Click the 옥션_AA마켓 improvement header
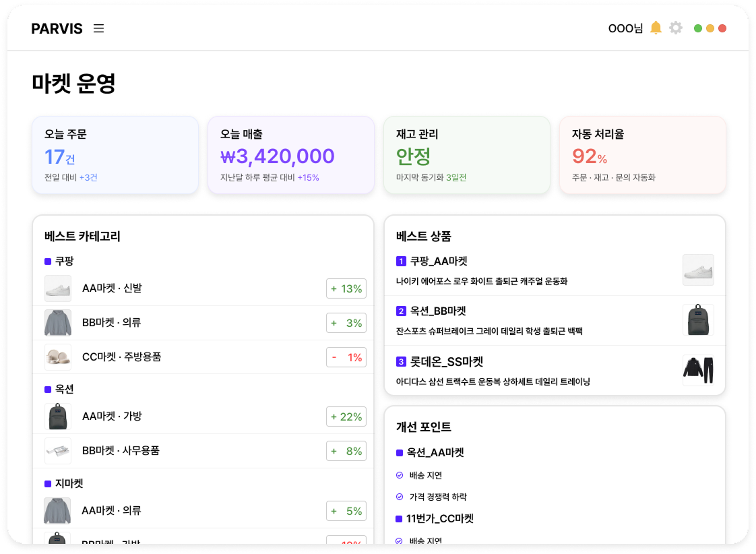This screenshot has width=756, height=554. pos(430,453)
